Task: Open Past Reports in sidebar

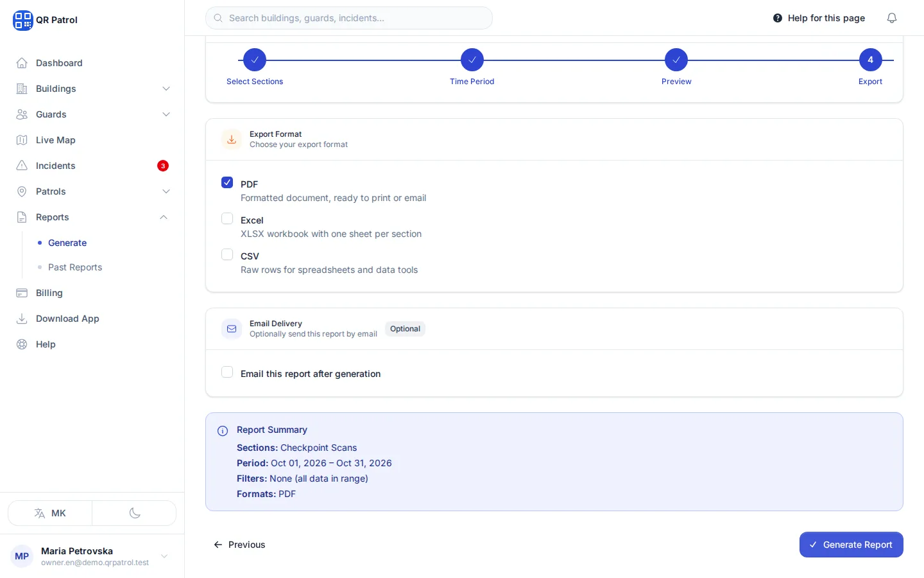Action: 75,267
